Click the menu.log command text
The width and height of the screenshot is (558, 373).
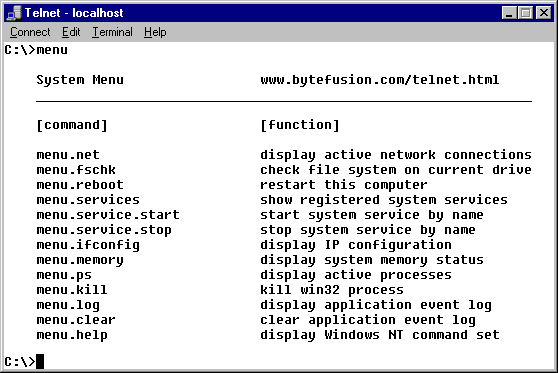coord(68,305)
